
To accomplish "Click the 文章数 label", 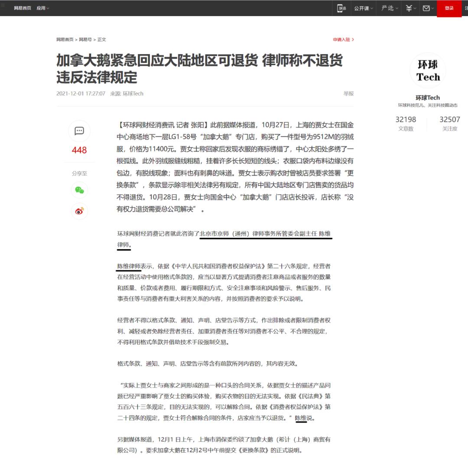I will tap(406, 129).
